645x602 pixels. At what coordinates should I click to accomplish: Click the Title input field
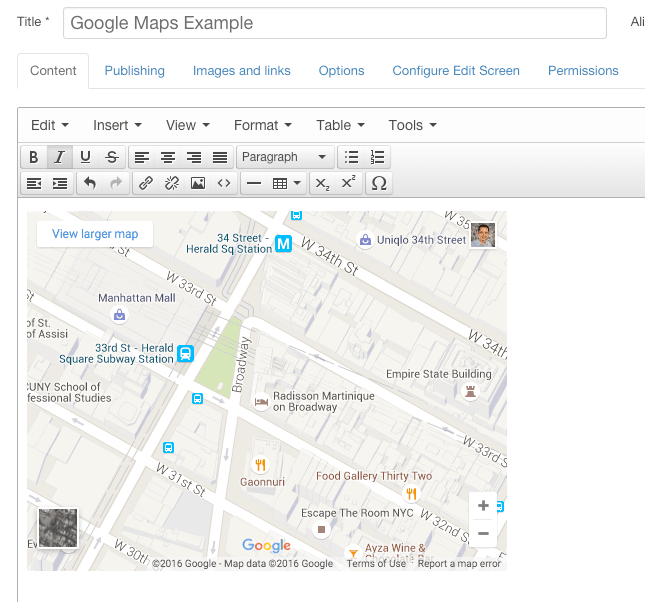(x=335, y=23)
